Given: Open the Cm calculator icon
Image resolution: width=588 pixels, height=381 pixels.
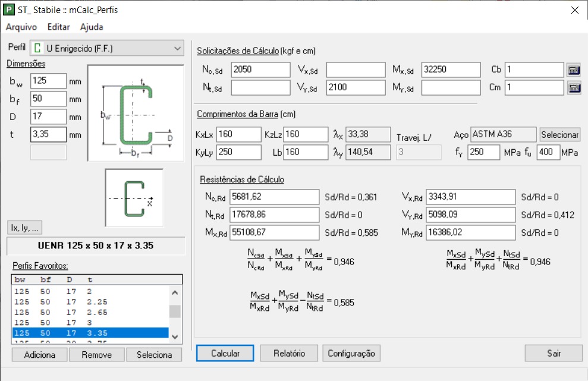Looking at the screenshot, I should click(574, 88).
